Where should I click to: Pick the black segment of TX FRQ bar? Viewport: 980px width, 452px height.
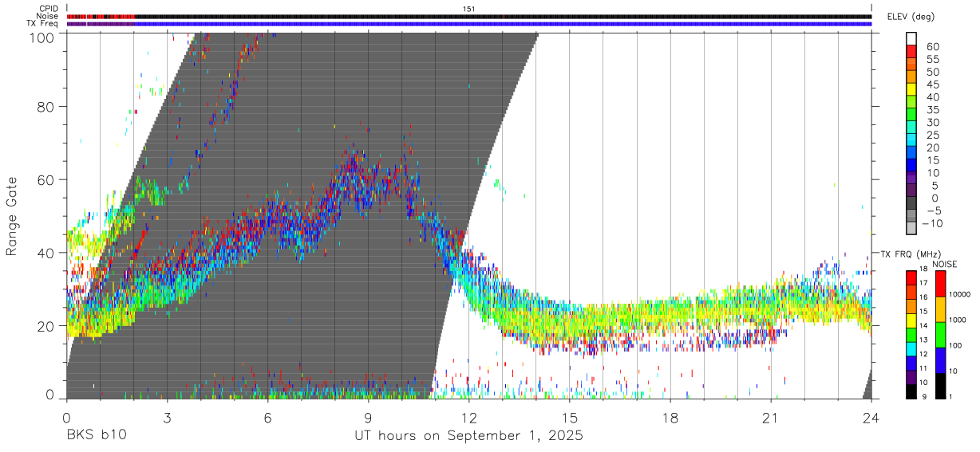pyautogui.click(x=911, y=391)
